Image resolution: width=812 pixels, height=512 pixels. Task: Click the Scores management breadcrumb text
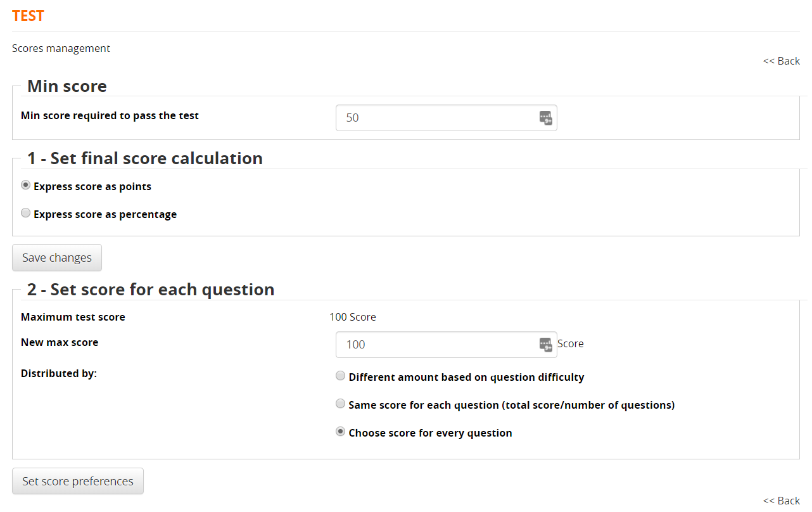pyautogui.click(x=61, y=48)
